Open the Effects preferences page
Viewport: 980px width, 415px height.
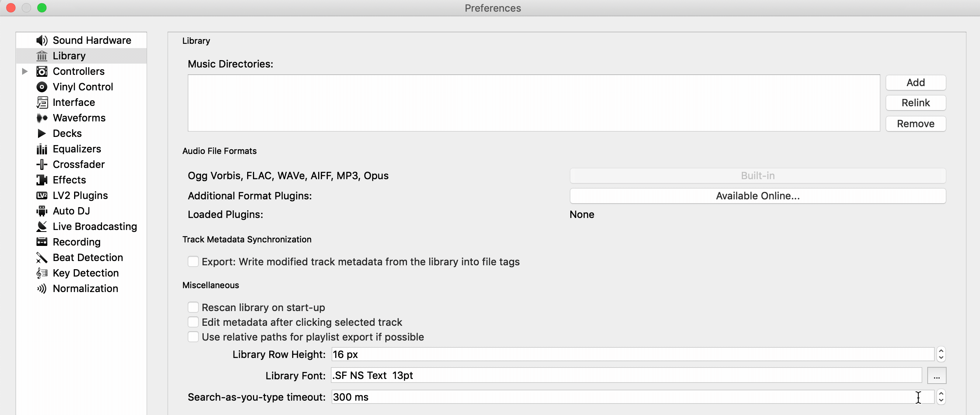click(x=69, y=180)
